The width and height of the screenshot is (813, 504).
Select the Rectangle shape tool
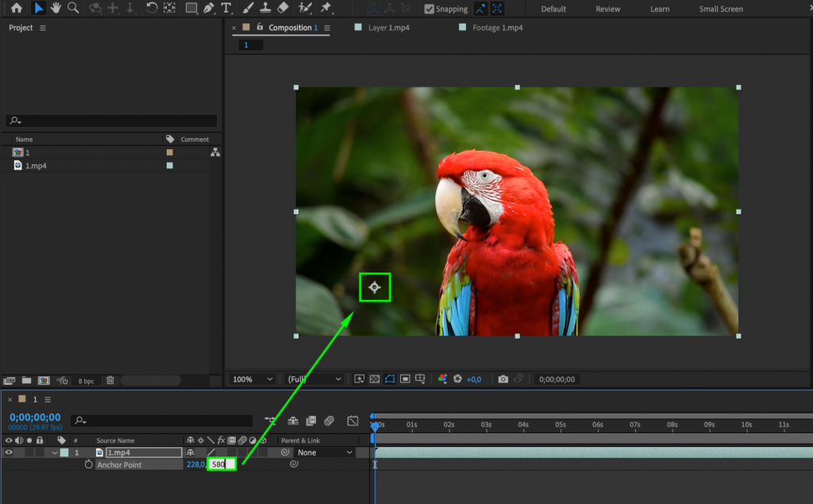[191, 9]
